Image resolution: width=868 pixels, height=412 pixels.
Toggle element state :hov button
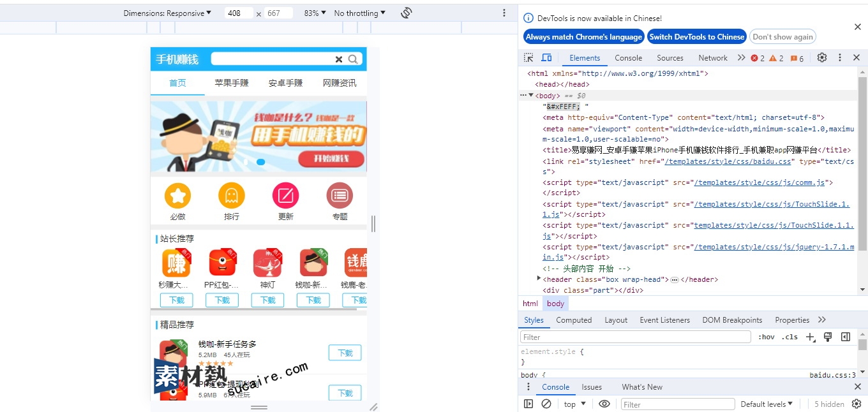[767, 337]
